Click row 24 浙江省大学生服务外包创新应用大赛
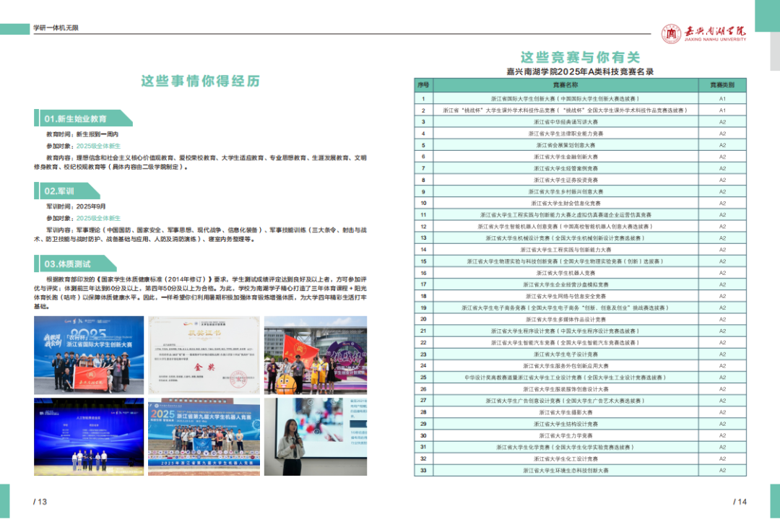The width and height of the screenshot is (780, 532). coord(580,365)
